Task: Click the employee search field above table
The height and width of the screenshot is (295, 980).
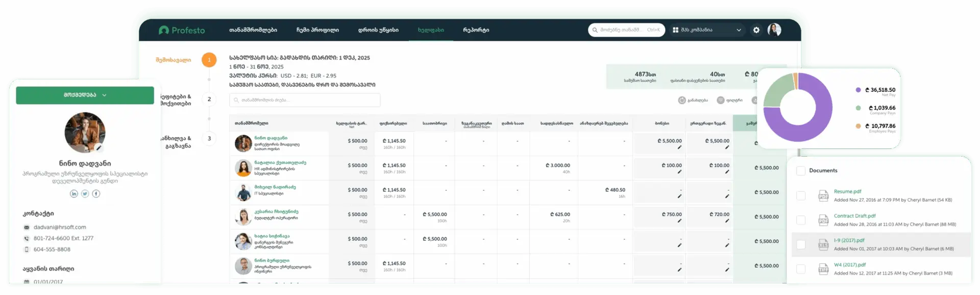Action: pyautogui.click(x=305, y=100)
